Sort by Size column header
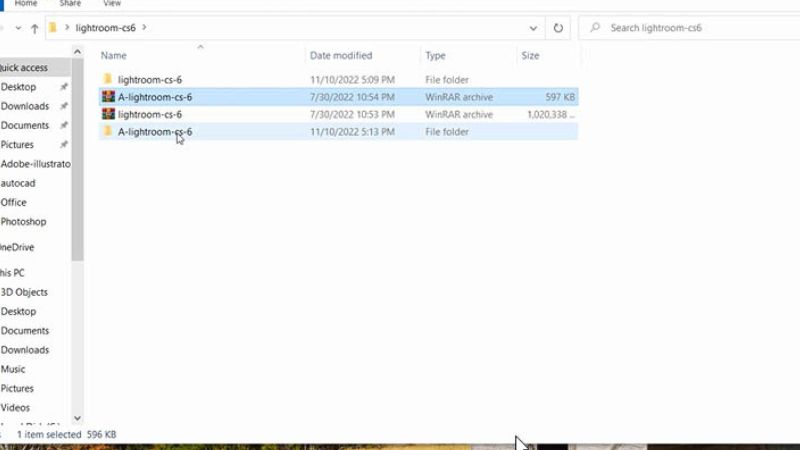The width and height of the screenshot is (800, 450). click(530, 56)
